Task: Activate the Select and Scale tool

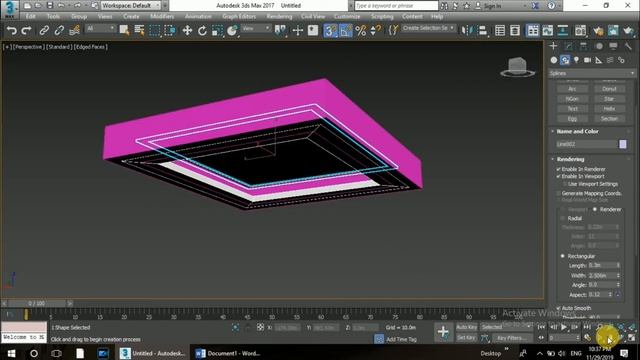Action: 218,31
